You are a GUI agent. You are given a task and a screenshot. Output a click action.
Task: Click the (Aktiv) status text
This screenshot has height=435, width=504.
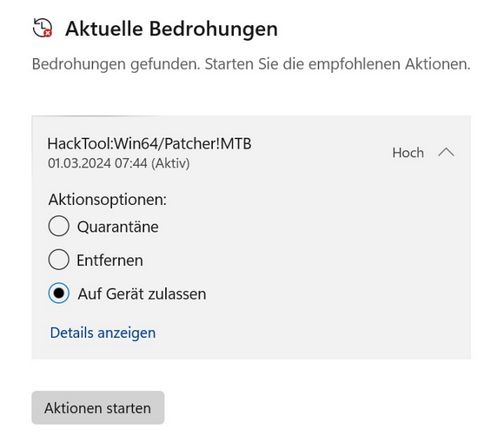click(170, 163)
